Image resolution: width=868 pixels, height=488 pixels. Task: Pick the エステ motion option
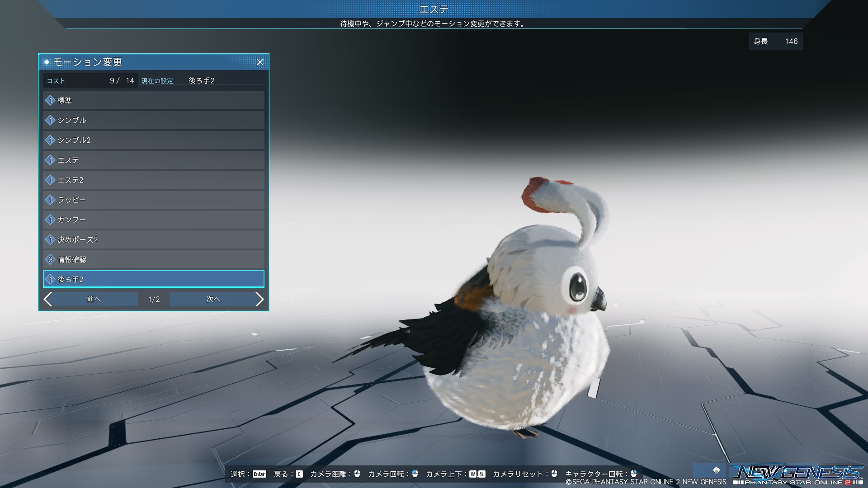[154, 160]
